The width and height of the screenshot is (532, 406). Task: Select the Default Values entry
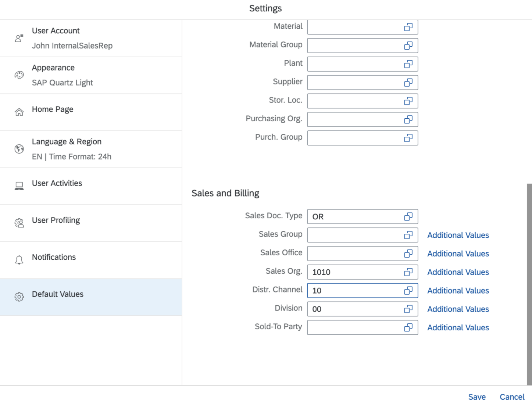click(91, 297)
